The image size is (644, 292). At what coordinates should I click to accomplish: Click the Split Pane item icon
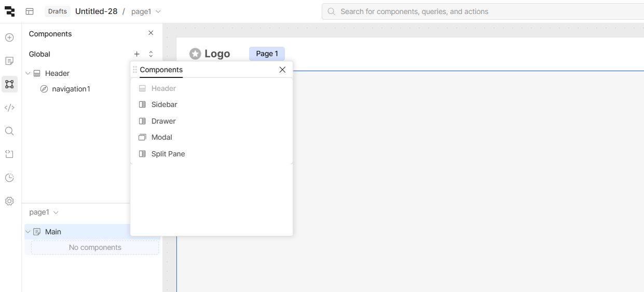click(x=142, y=154)
